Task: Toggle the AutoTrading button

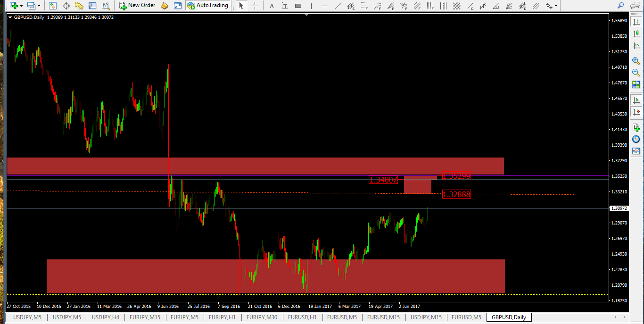Action: tap(207, 6)
